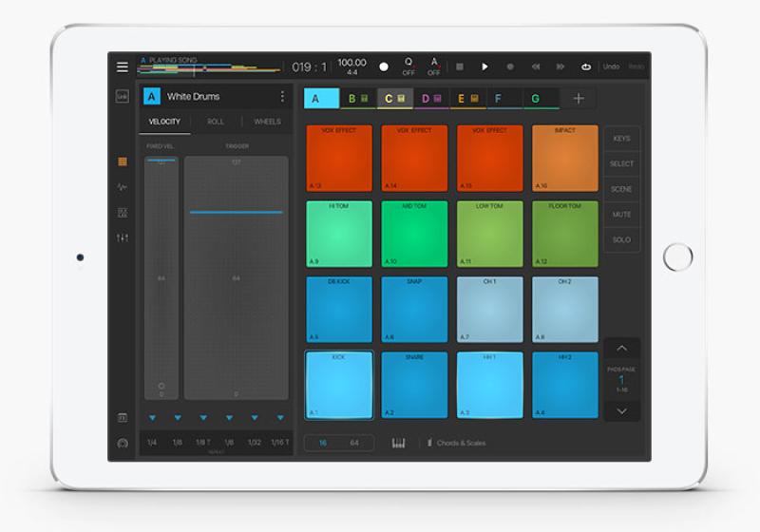Select the orange pads grid sidebar icon
The image size is (760, 532).
(123, 161)
